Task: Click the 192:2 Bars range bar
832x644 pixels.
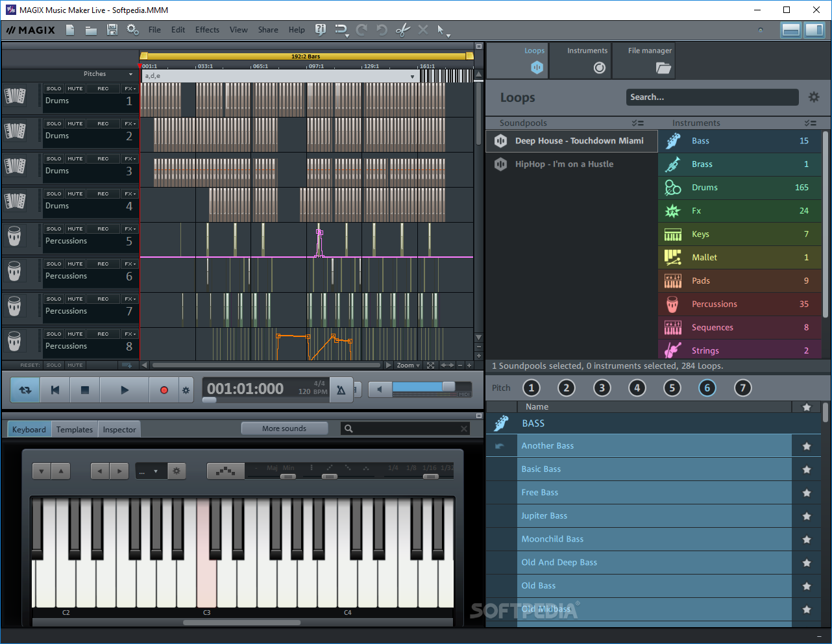Action: 306,56
